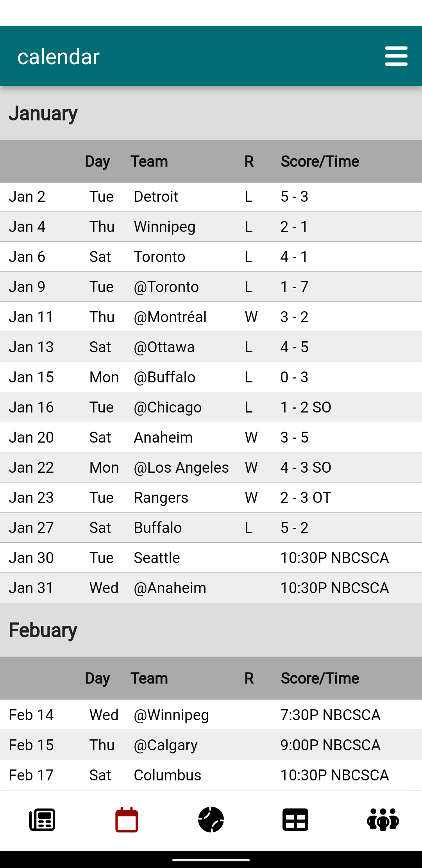Tap the calendar title in header

click(59, 57)
